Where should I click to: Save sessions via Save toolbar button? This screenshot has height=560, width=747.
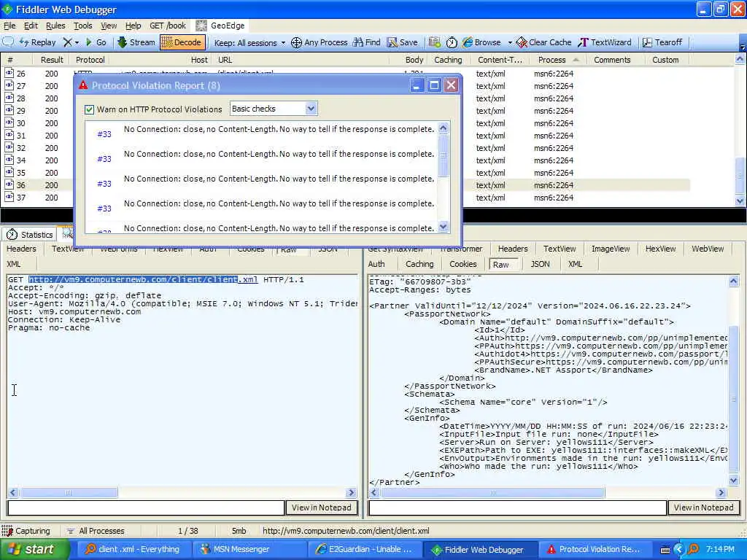[x=403, y=42]
